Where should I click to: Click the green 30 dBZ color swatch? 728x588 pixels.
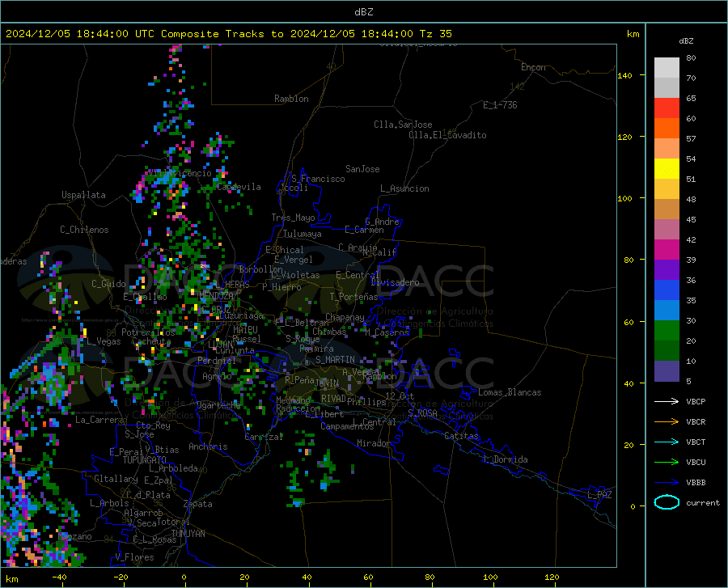point(667,331)
